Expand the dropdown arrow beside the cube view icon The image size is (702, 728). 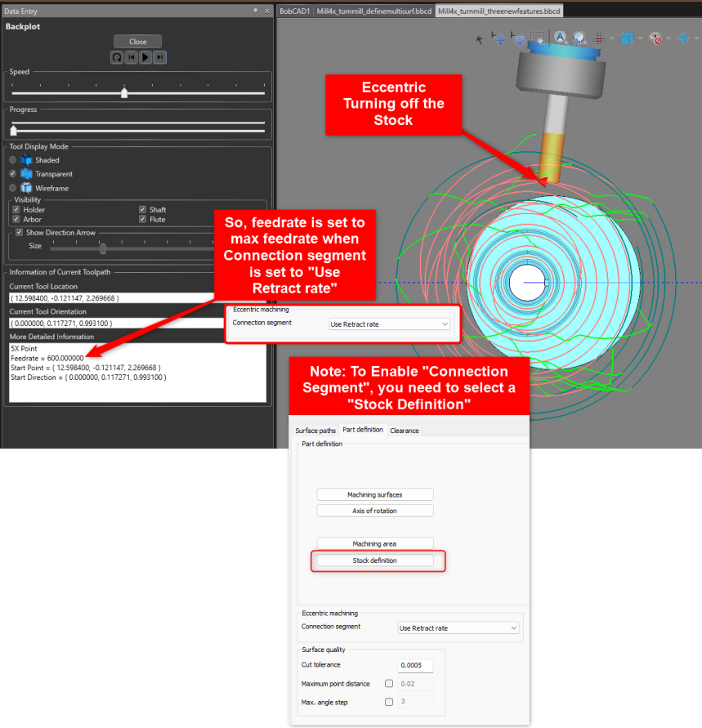[x=640, y=38]
